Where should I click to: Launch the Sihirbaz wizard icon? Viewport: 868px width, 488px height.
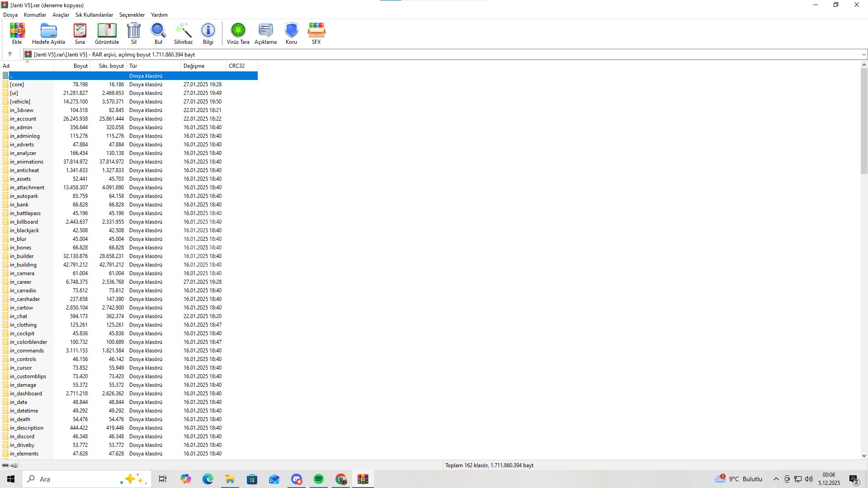click(x=183, y=33)
